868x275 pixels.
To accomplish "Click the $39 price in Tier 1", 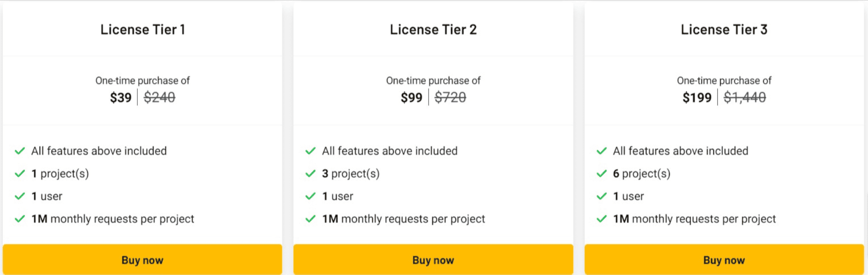I will (x=121, y=98).
